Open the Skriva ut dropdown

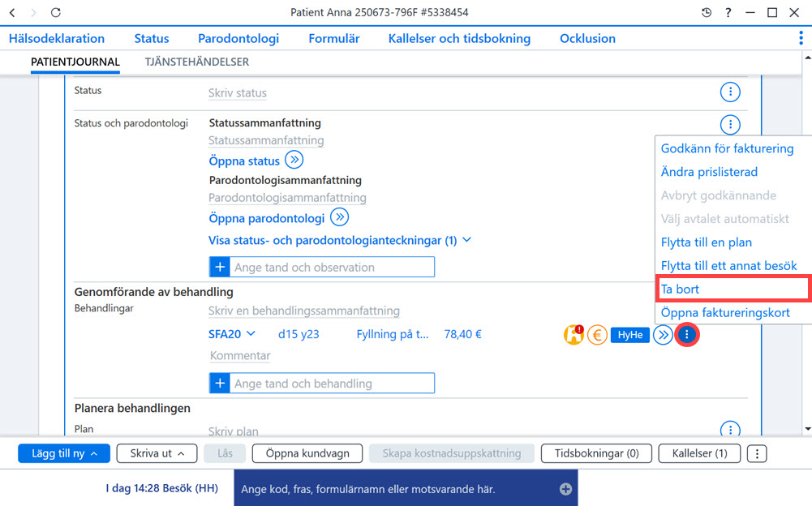[x=157, y=453]
